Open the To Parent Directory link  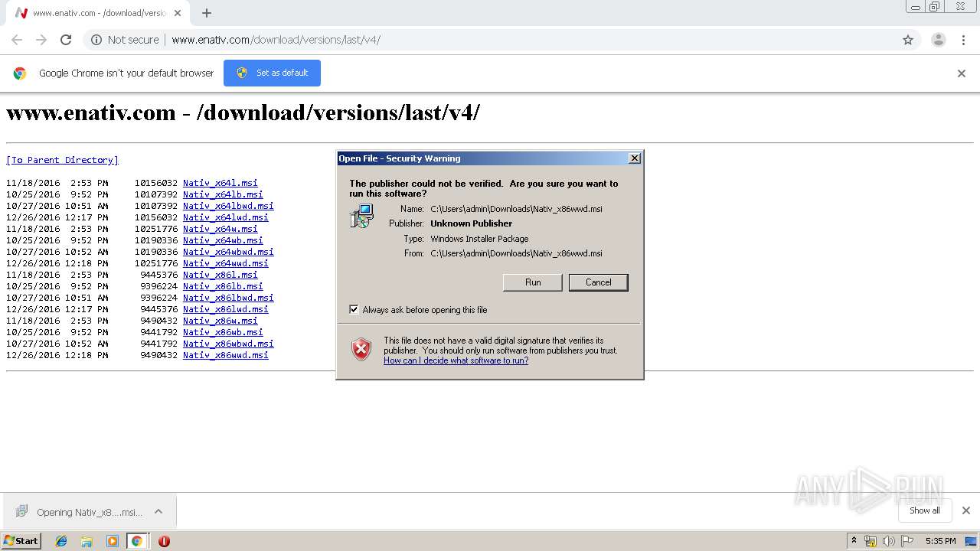coord(62,160)
